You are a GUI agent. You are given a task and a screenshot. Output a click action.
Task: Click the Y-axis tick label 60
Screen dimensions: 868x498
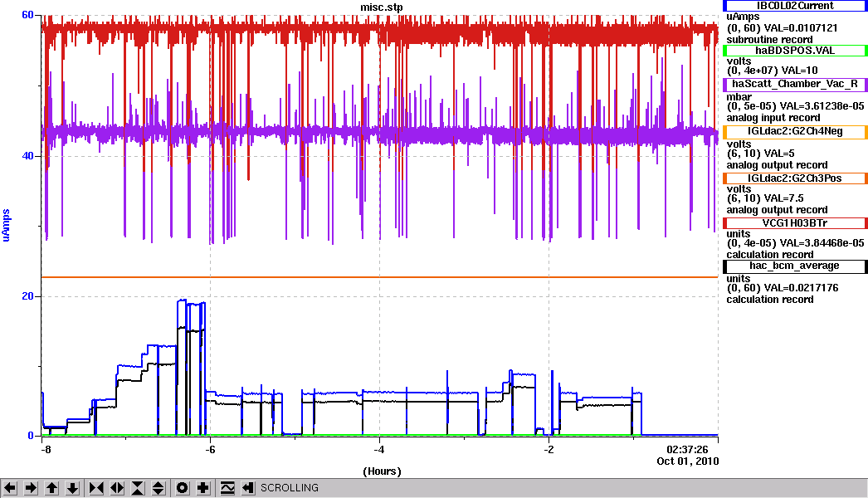point(27,15)
